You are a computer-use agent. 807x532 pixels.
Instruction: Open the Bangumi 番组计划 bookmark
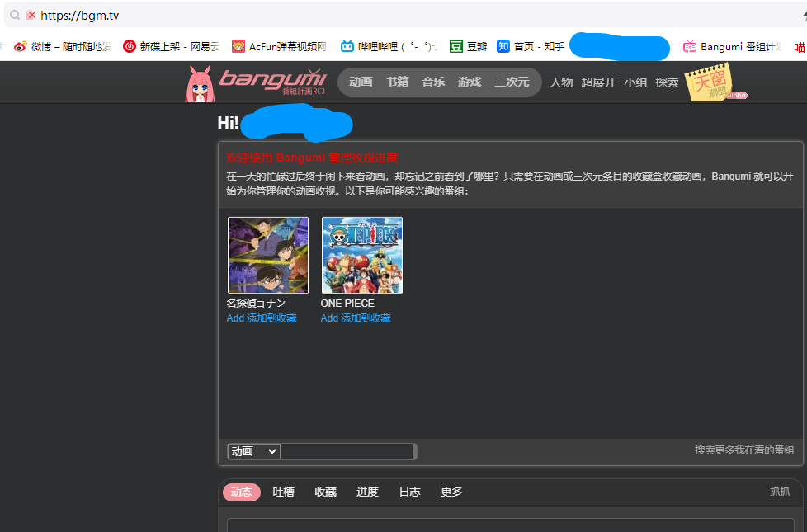coord(733,47)
